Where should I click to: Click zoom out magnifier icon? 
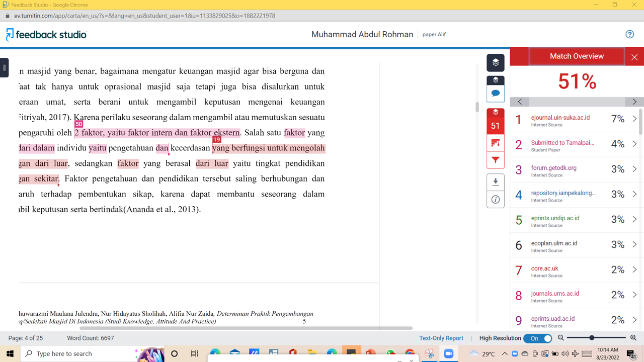point(561,338)
